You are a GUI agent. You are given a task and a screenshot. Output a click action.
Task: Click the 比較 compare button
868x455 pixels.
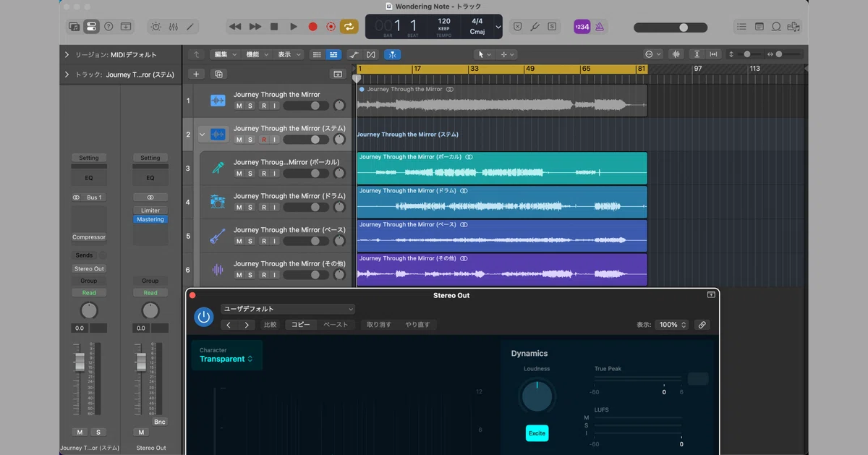(x=270, y=325)
